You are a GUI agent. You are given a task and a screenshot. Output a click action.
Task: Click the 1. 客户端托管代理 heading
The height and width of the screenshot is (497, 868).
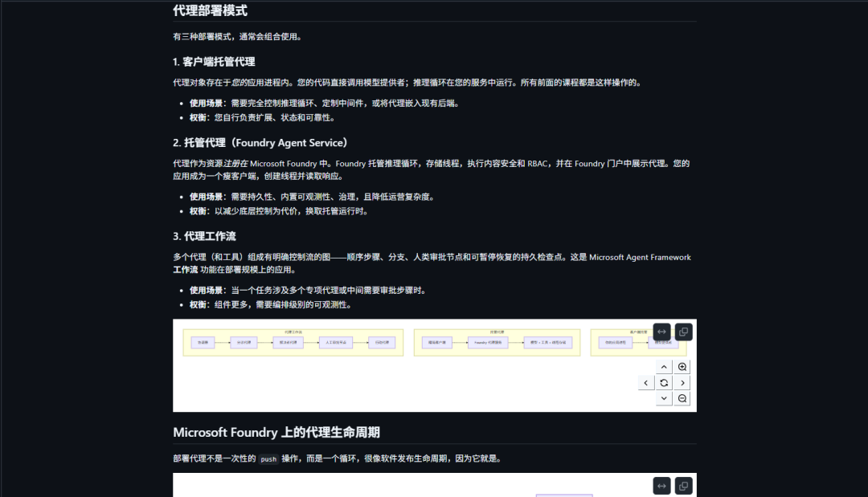point(214,62)
